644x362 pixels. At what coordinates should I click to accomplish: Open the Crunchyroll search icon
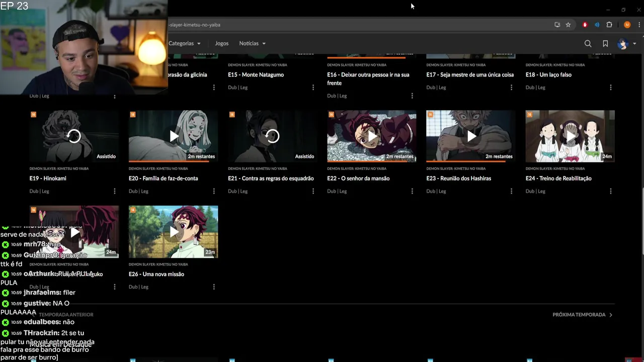point(588,44)
